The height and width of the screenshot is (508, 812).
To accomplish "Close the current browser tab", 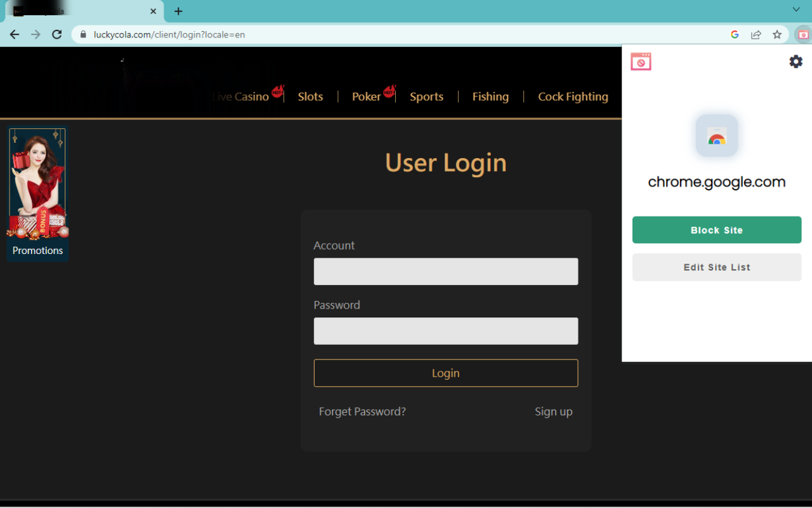I will point(153,11).
